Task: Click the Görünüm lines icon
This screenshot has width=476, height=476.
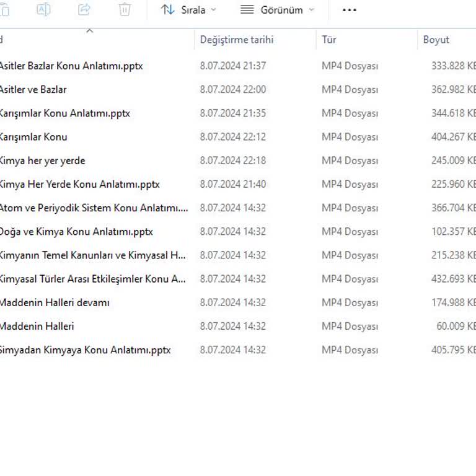Action: (x=247, y=10)
